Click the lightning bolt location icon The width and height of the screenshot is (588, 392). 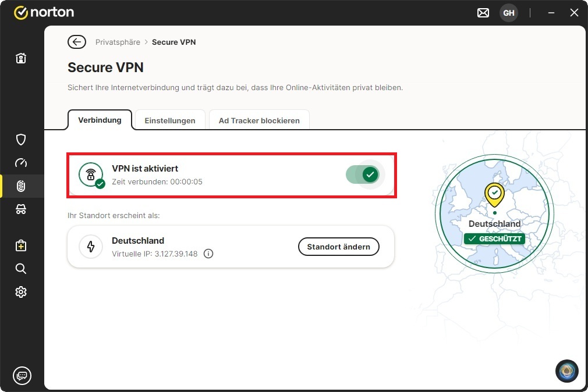91,247
